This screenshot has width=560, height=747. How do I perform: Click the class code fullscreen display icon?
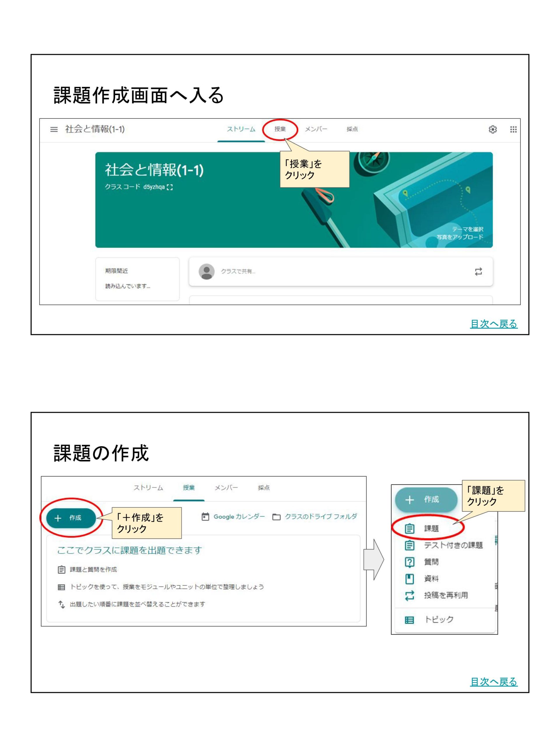(170, 187)
